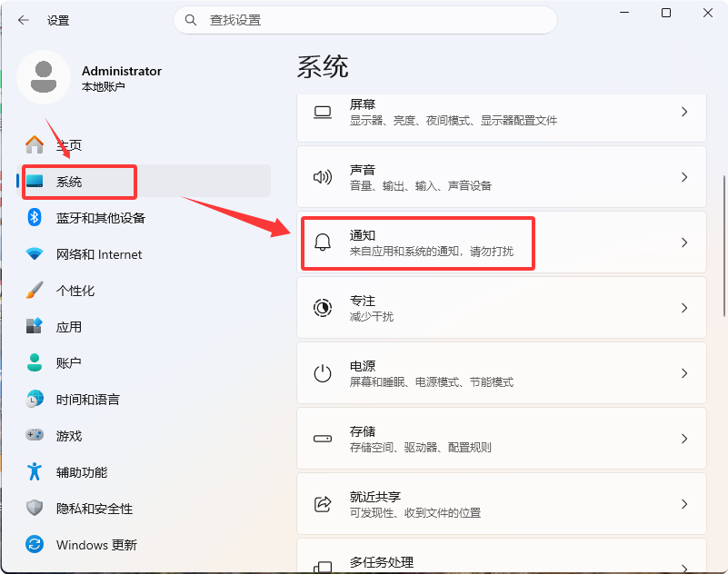Open 电源 power settings
The image size is (728, 574).
tap(502, 373)
